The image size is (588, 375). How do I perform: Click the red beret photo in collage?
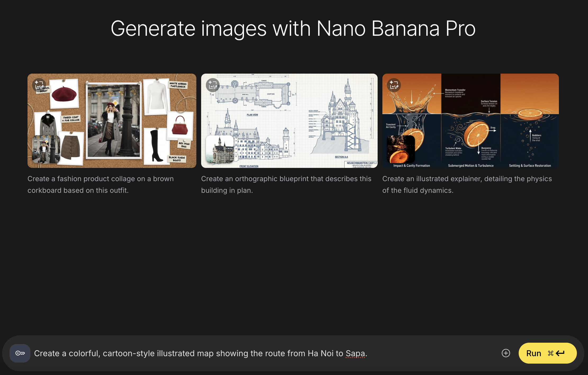tap(64, 94)
